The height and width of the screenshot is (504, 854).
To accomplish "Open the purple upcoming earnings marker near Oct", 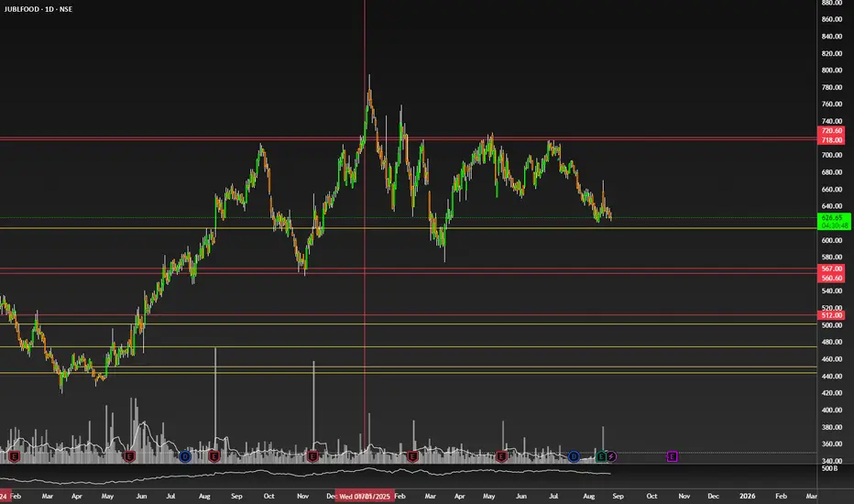I will click(x=672, y=456).
